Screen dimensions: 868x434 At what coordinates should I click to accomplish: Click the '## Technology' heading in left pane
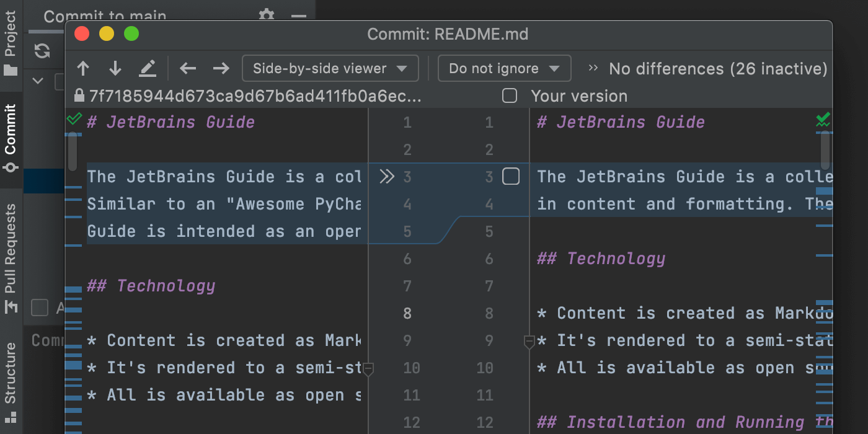pos(151,286)
